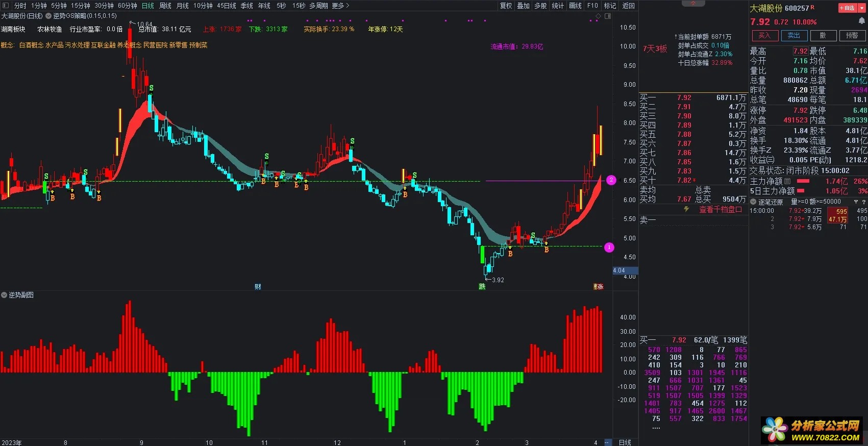This screenshot has width=868, height=446.
Task: Click the 返回 back button
Action: pyautogui.click(x=629, y=6)
